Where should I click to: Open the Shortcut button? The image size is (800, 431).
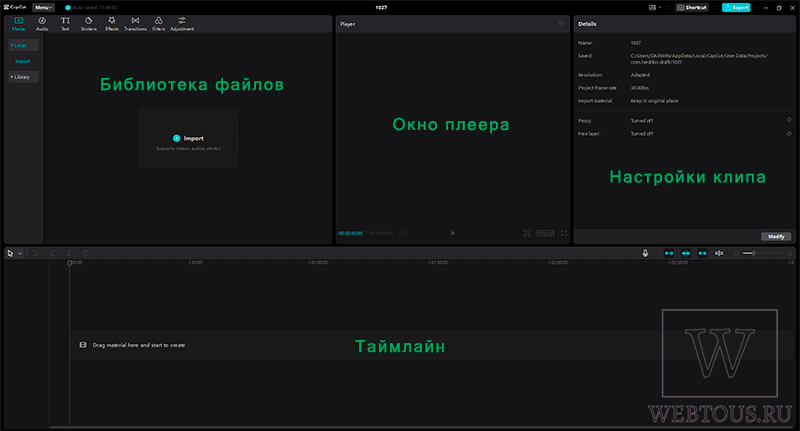coord(692,8)
